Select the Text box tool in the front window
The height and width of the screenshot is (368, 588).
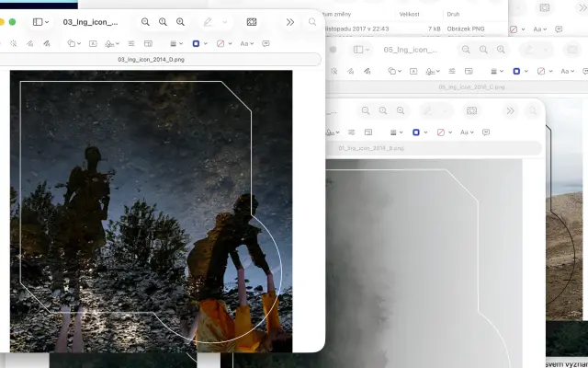[92, 43]
